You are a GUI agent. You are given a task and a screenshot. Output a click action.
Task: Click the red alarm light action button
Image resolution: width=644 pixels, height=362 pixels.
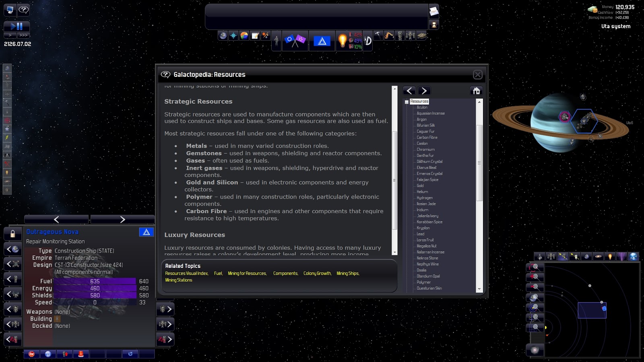coord(81,354)
